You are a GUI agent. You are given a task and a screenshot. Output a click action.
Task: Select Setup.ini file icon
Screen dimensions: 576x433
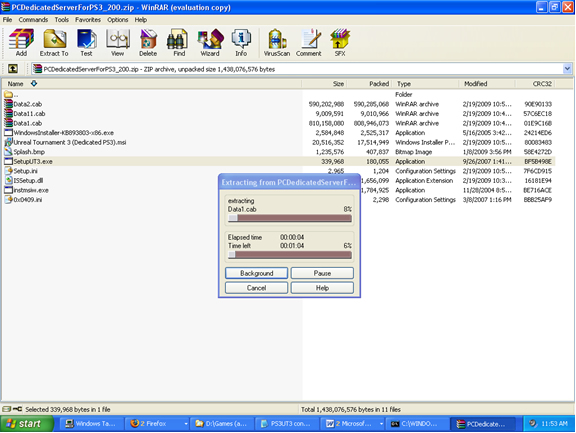point(8,171)
